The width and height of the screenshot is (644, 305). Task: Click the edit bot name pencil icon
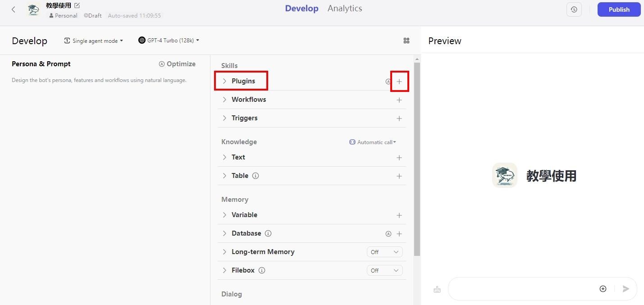pyautogui.click(x=77, y=5)
